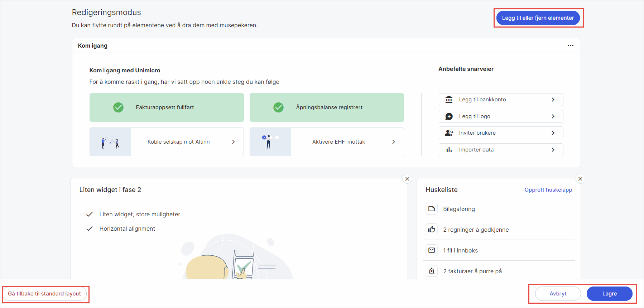The image size is (644, 308).
Task: Click the reminder icon for fakturaer å purre
Action: [x=432, y=271]
